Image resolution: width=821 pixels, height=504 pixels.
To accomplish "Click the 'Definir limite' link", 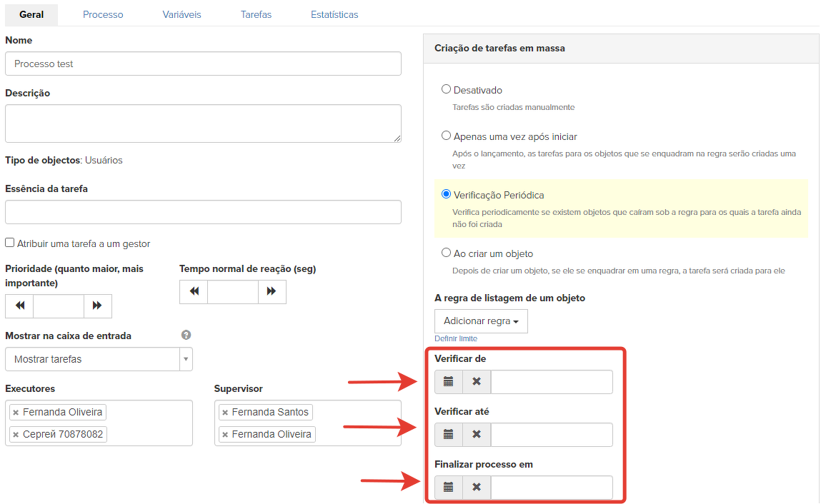I will coord(456,338).
